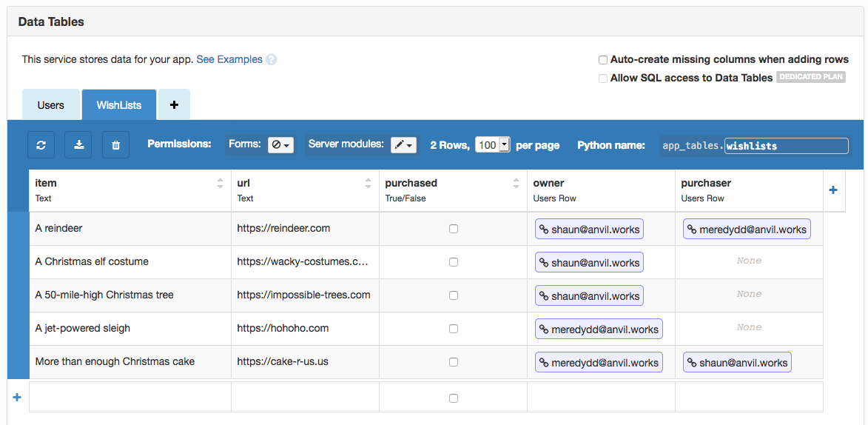Click the refresh table icon
Screen dimensions: 868x425
coord(41,145)
